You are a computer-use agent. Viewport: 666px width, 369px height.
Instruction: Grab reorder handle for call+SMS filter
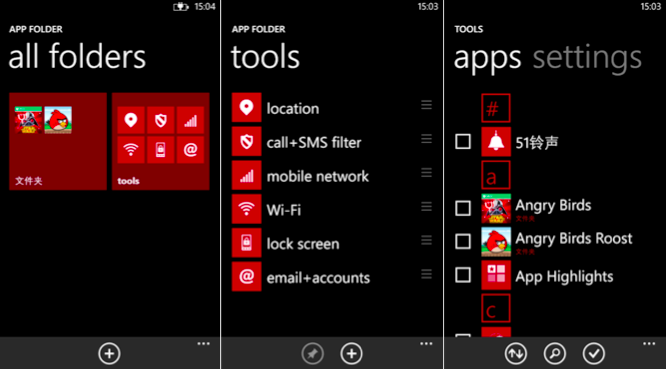coord(426,139)
